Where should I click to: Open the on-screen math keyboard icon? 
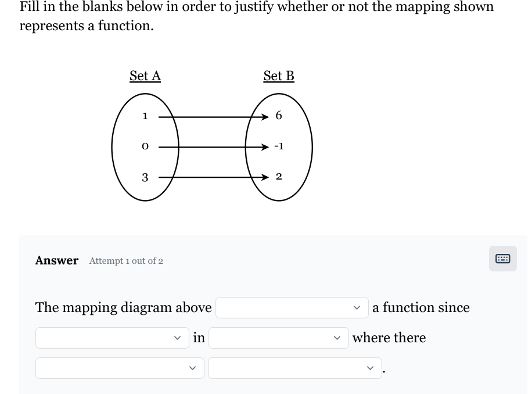pos(502,258)
